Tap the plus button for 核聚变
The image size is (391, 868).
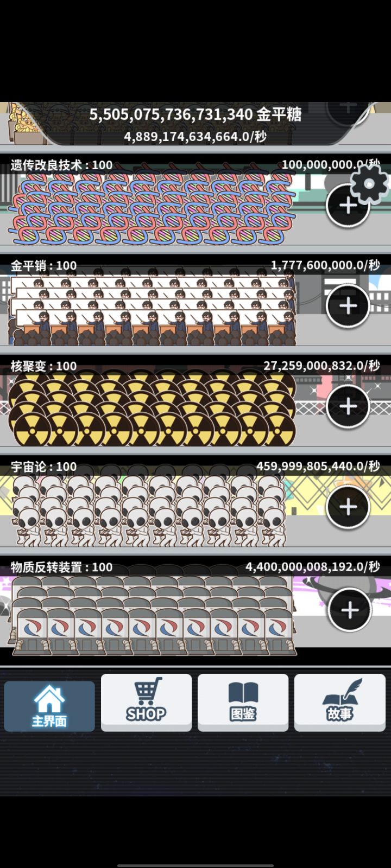[x=348, y=406]
